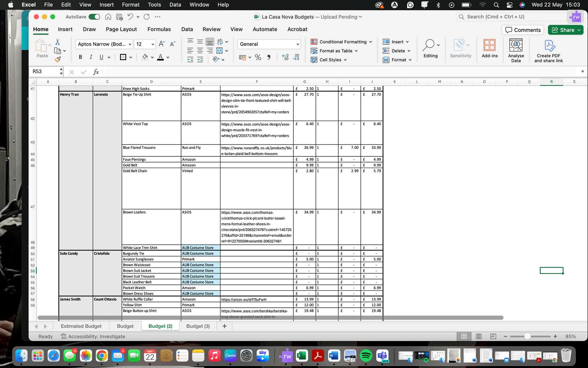This screenshot has width=588, height=368.
Task: Open the Insert ribbon tab
Action: point(65,29)
